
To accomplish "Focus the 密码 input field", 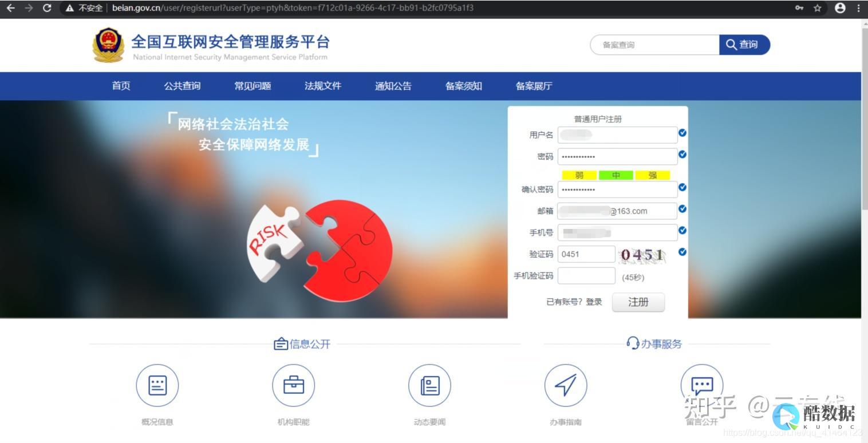I will (x=618, y=156).
